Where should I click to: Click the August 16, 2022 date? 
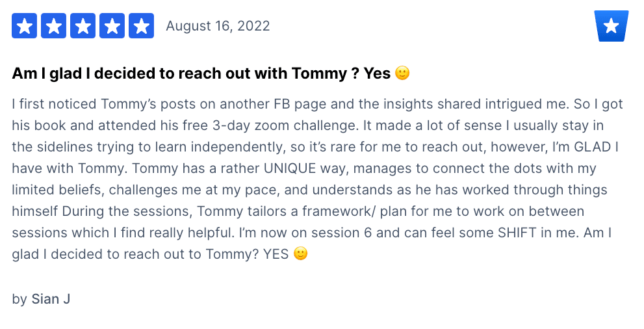click(218, 26)
